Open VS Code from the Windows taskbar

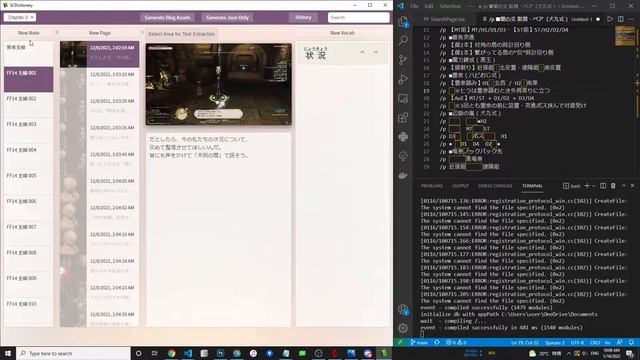(x=188, y=353)
